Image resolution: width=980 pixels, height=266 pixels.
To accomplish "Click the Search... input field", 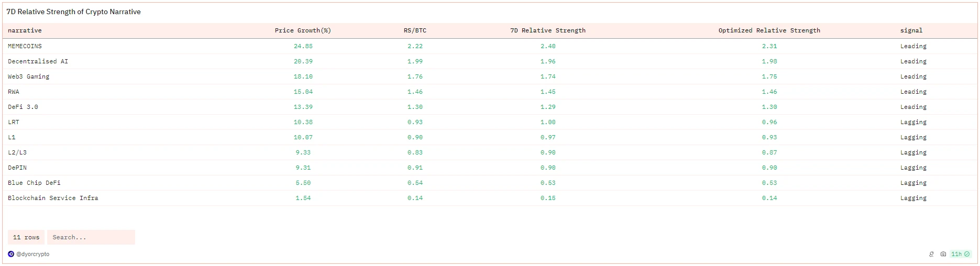I will click(91, 237).
